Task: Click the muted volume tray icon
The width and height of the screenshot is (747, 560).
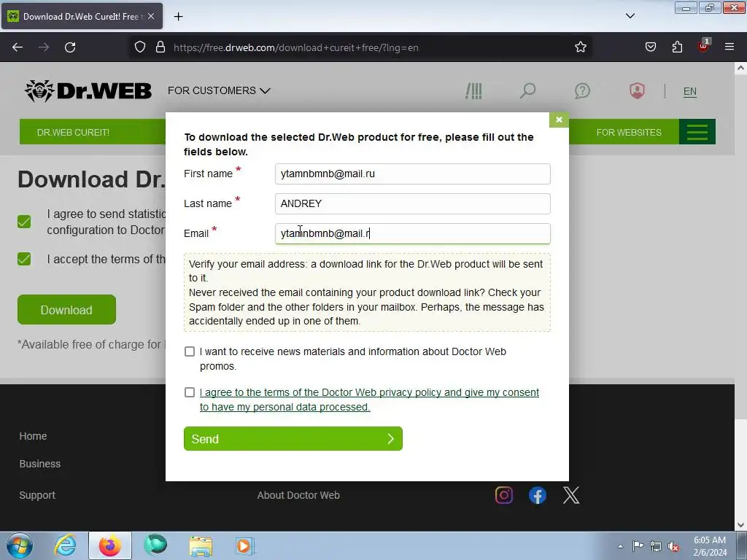Action: click(x=673, y=546)
